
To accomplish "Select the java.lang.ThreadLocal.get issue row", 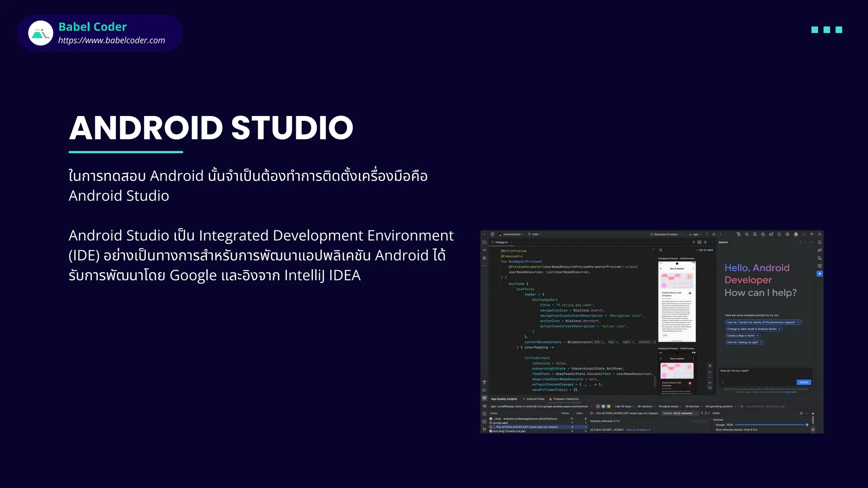I will coord(537,431).
